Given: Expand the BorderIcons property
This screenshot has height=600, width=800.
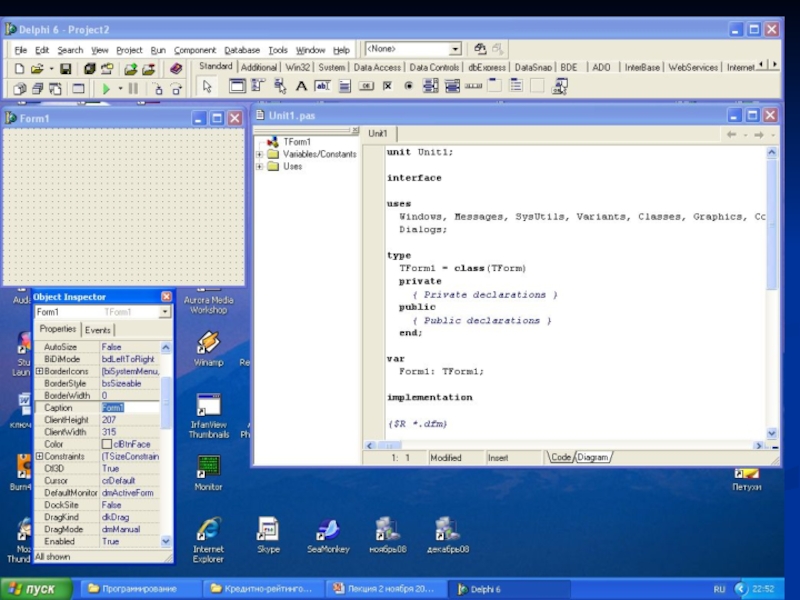Looking at the screenshot, I should coord(39,372).
